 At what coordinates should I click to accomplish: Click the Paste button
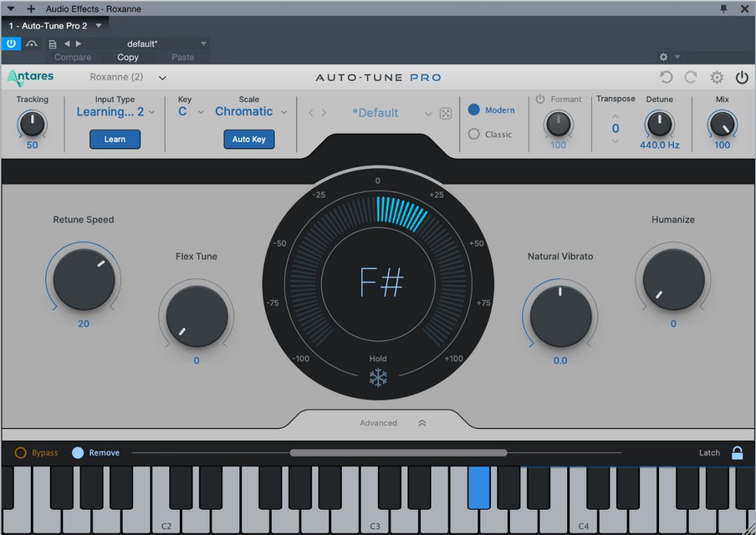[183, 57]
